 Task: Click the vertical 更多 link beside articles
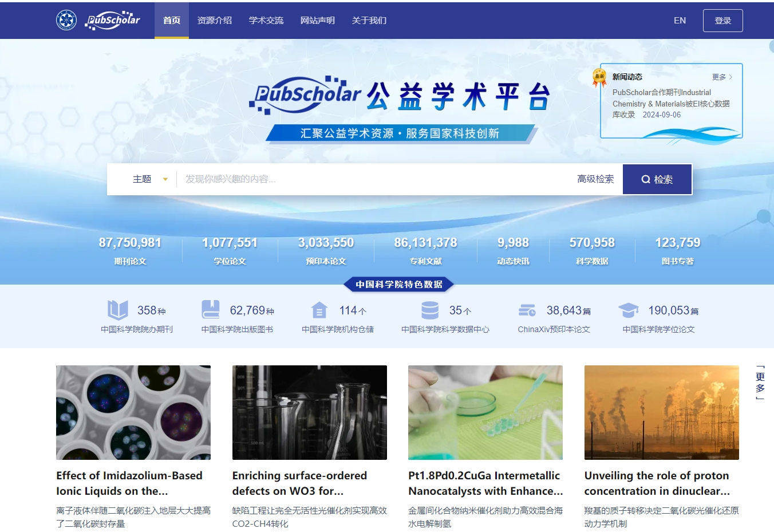coord(760,383)
